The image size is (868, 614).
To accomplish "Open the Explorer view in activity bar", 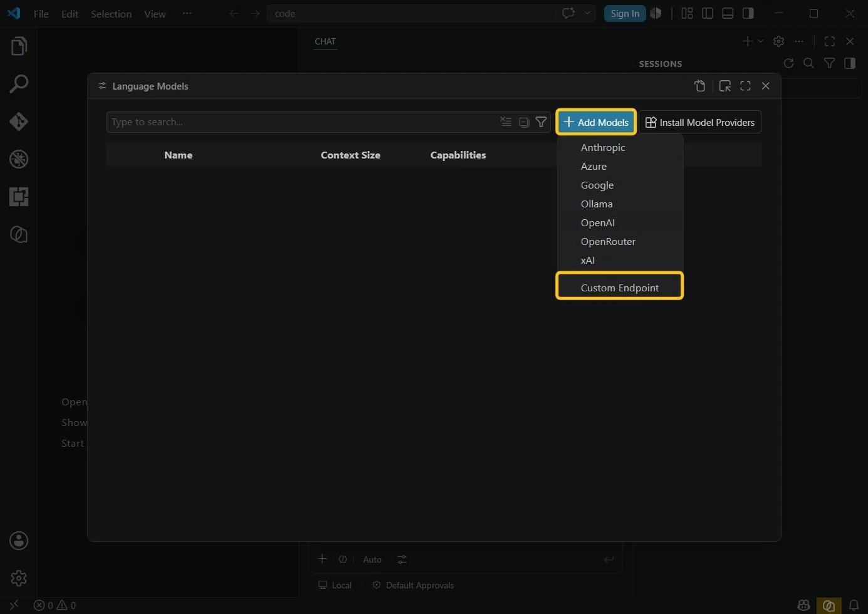I will coord(19,46).
